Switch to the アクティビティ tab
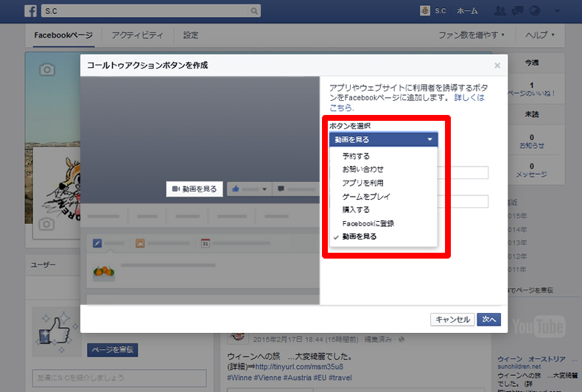The width and height of the screenshot is (582, 392). coord(137,35)
